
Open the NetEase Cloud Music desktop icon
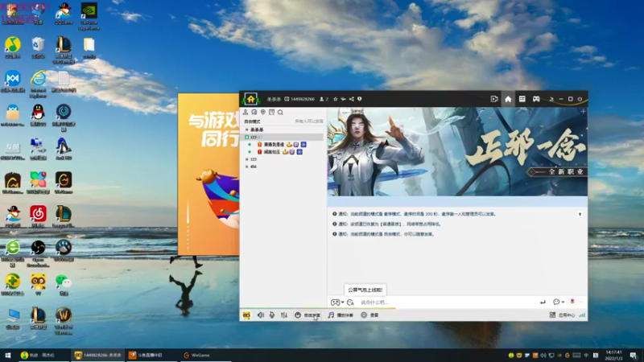click(x=38, y=216)
